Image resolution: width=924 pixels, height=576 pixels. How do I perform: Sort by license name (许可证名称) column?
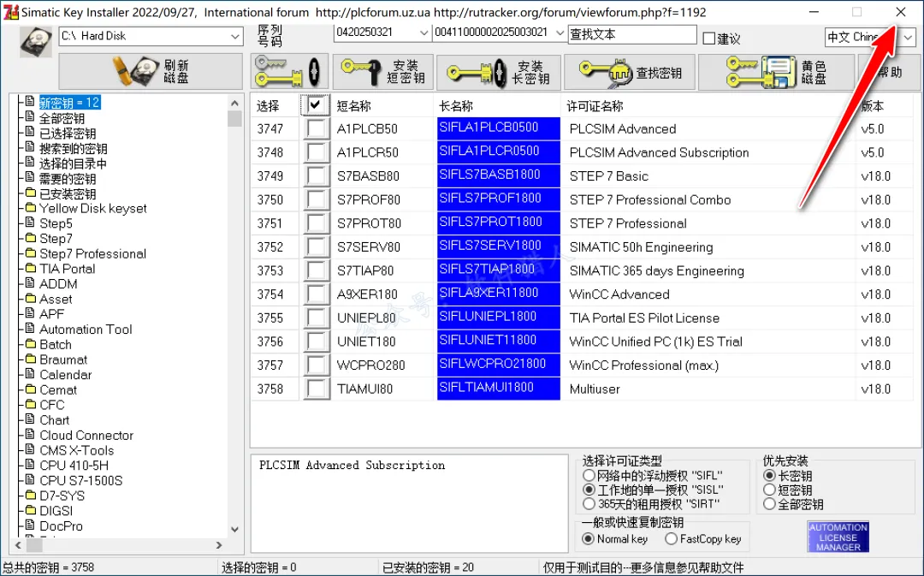[x=595, y=106]
